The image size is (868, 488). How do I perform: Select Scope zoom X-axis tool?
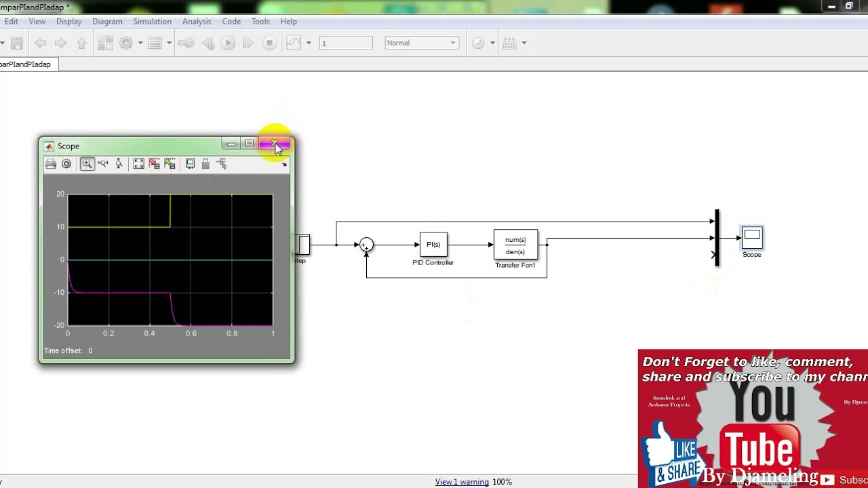(x=103, y=163)
